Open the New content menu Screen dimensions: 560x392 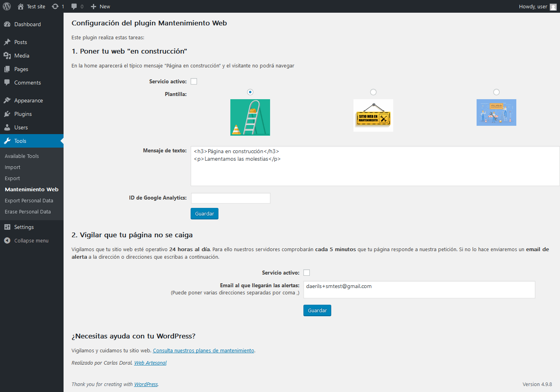pyautogui.click(x=100, y=6)
